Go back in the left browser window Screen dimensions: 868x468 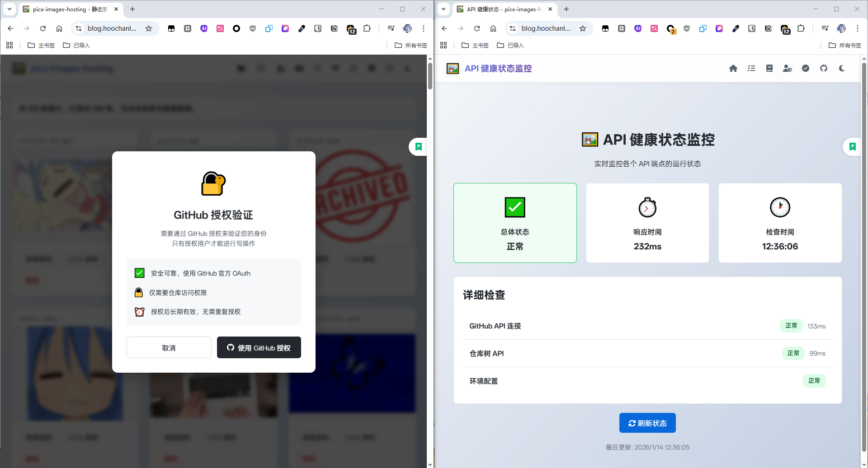[x=10, y=28]
